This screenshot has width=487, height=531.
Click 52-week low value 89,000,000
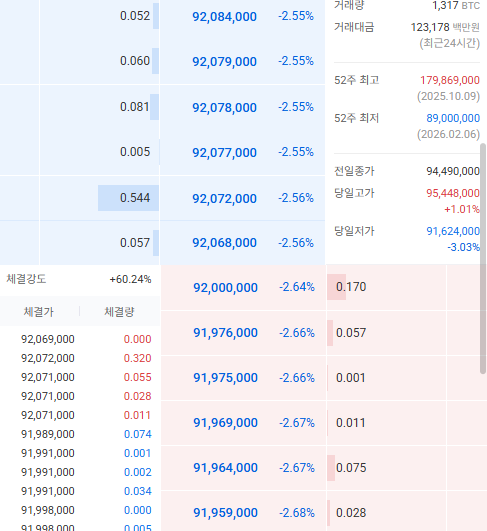tap(453, 118)
